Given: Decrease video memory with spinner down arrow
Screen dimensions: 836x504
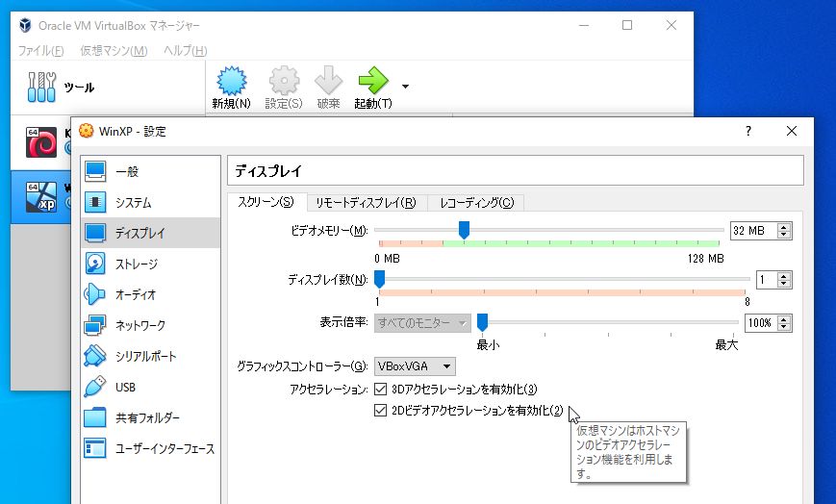Looking at the screenshot, I should pyautogui.click(x=784, y=235).
